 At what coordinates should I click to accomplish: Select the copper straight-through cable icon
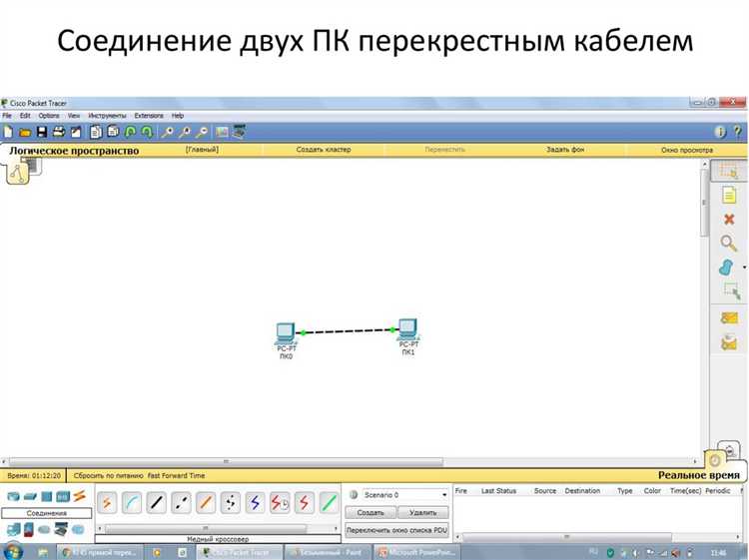(x=156, y=503)
